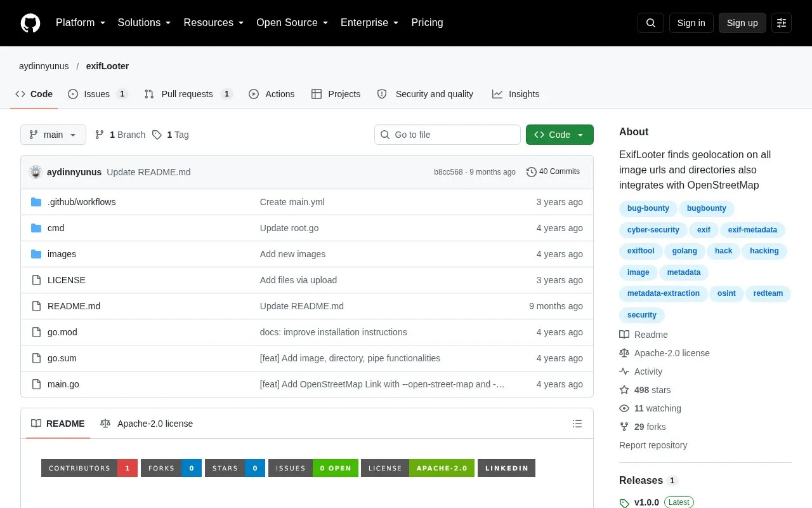
Task: Click the Sign in button
Action: click(x=691, y=23)
